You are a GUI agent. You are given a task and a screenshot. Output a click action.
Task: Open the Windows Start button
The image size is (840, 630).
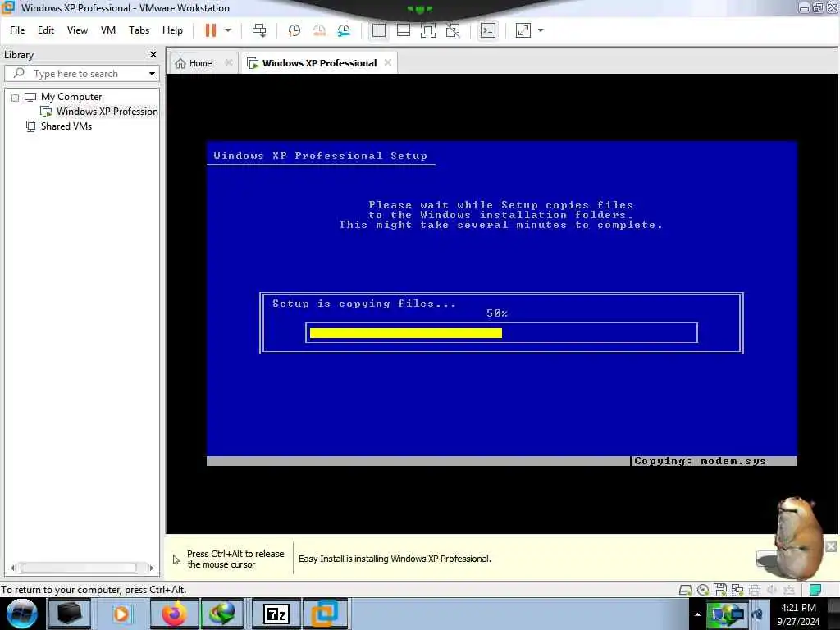(x=21, y=614)
